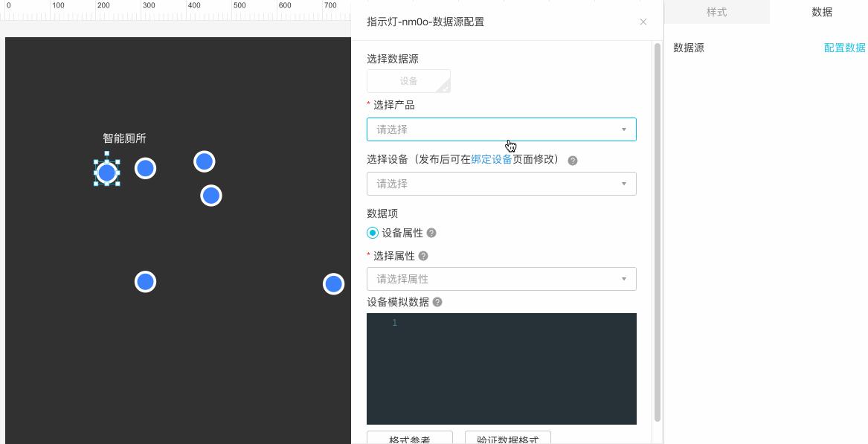Switch to the 样式 tab
Viewport: 868px width, 444px height.
(716, 12)
